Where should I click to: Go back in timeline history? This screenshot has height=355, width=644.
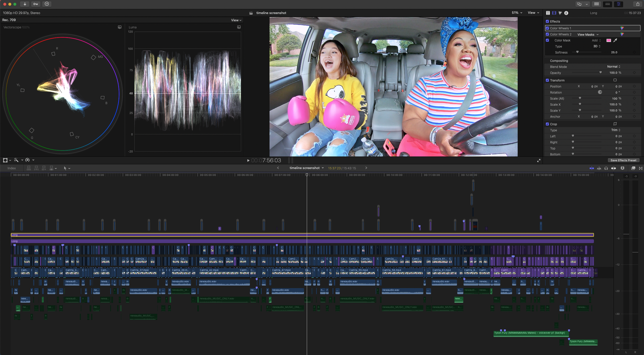pyautogui.click(x=278, y=168)
